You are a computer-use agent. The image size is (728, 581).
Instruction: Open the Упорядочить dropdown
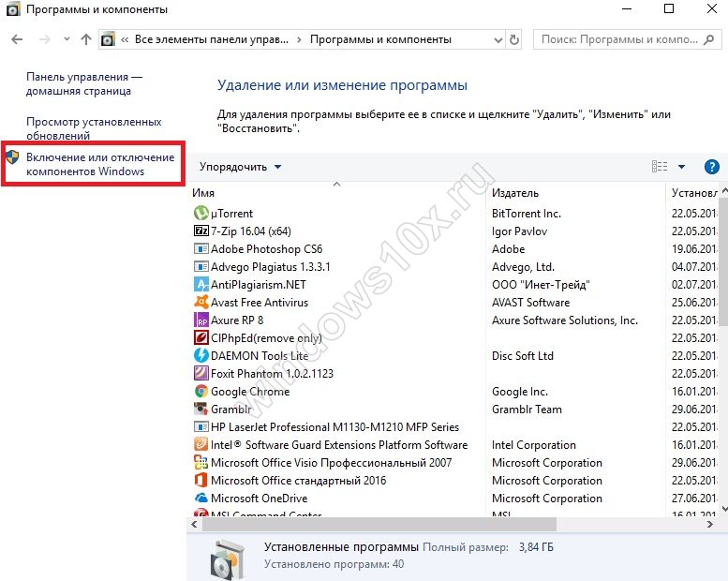240,167
